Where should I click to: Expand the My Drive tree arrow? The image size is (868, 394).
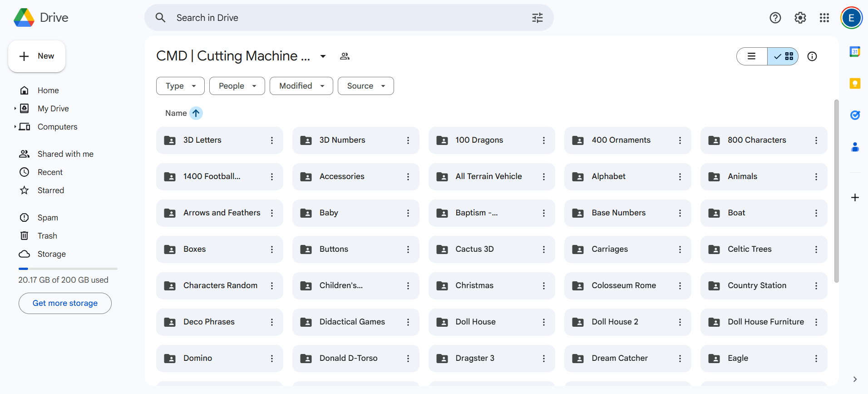15,109
